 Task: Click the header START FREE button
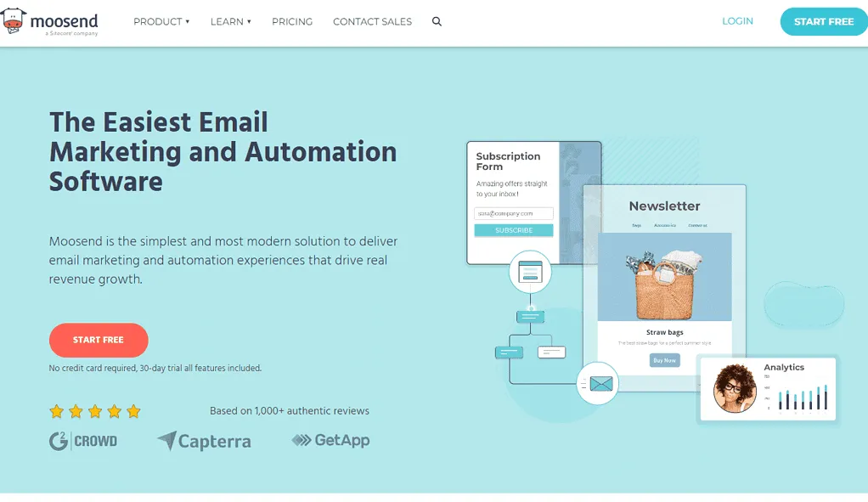pyautogui.click(x=824, y=21)
